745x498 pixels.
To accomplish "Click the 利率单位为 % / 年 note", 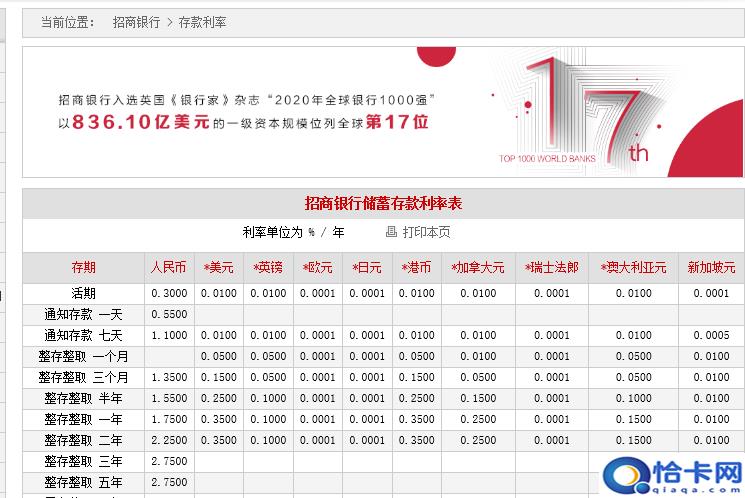I will click(293, 232).
